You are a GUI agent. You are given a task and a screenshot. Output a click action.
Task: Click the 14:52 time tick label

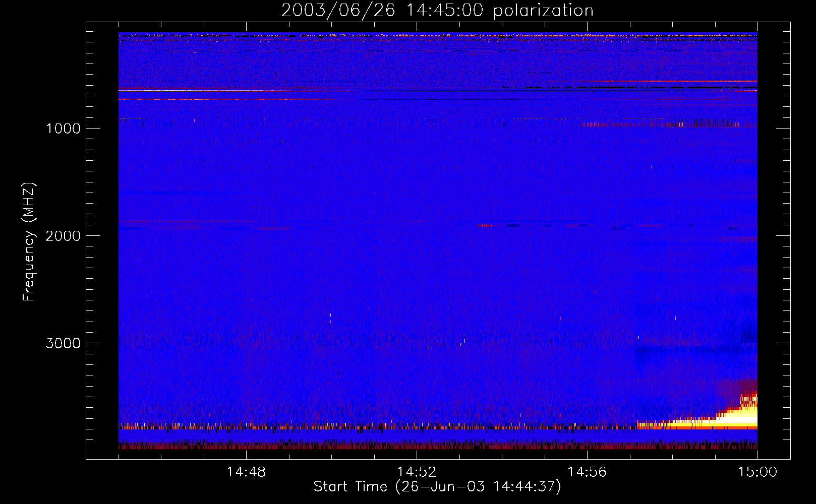417,472
